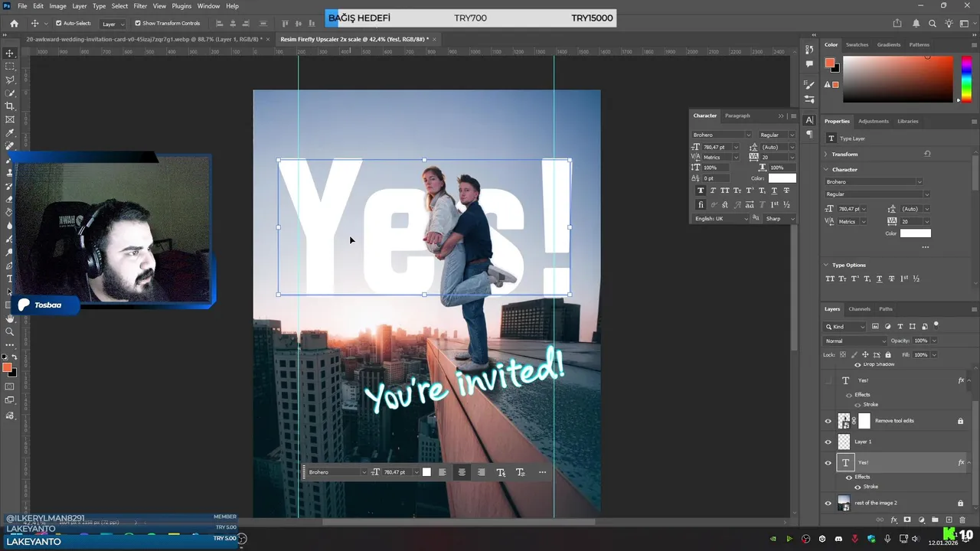Screen dimensions: 980x551
Task: Open the Plugins menu
Action: pyautogui.click(x=181, y=6)
